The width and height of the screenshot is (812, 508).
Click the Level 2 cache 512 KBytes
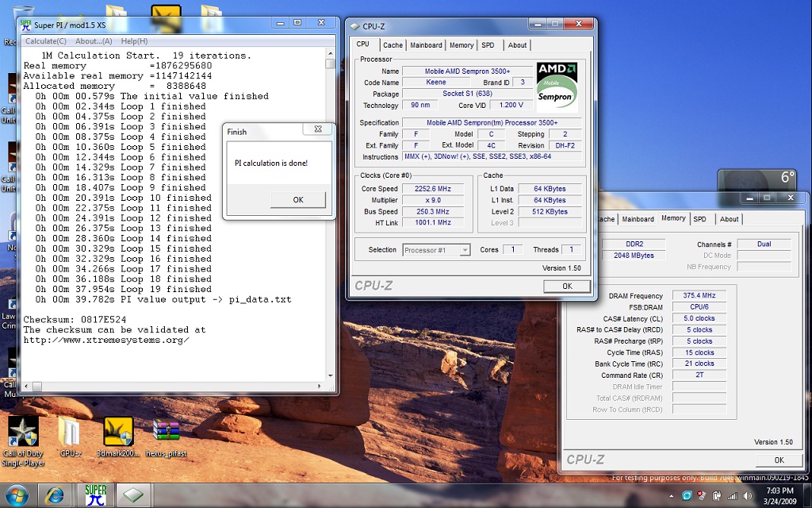(x=550, y=211)
